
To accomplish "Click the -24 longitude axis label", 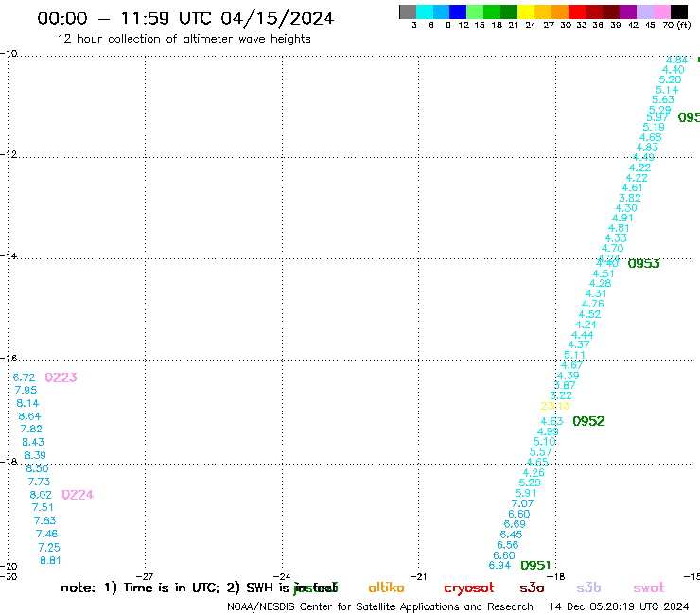I will (x=282, y=576).
